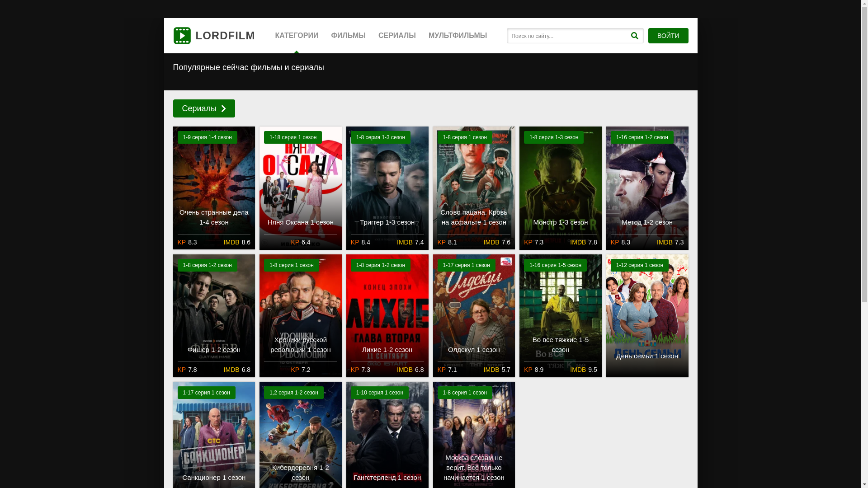The image size is (868, 488).
Task: Click the LORDFILM film-strip logo icon
Action: point(182,36)
